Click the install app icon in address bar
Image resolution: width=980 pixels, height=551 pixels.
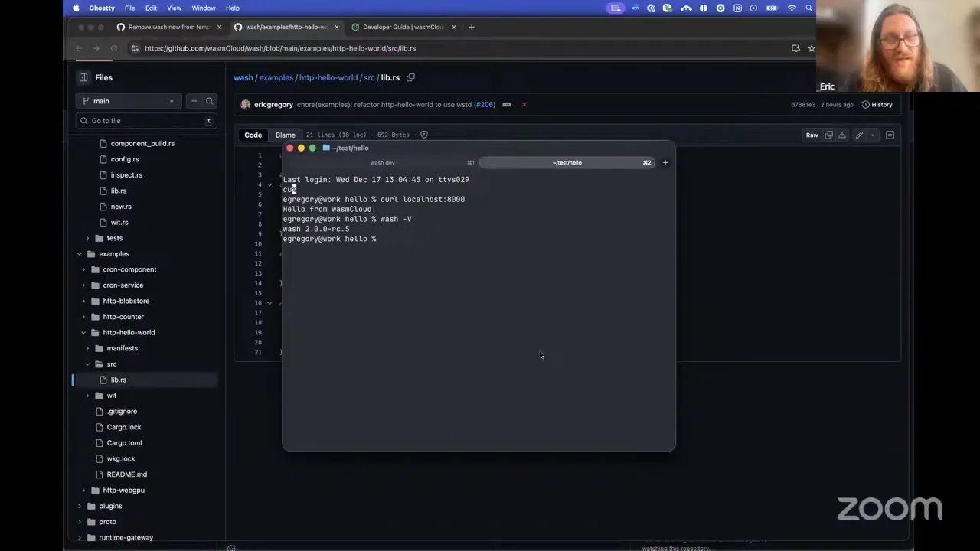795,48
